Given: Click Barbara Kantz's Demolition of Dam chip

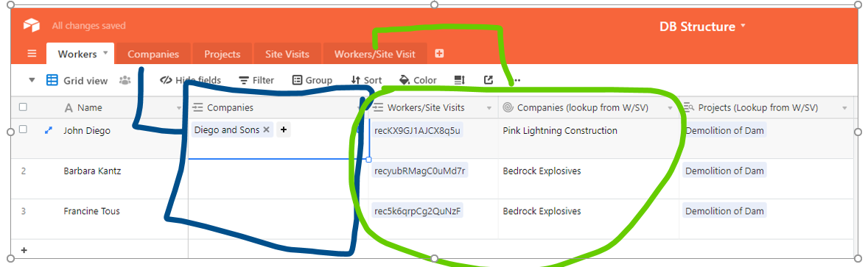Looking at the screenshot, I should [x=724, y=171].
